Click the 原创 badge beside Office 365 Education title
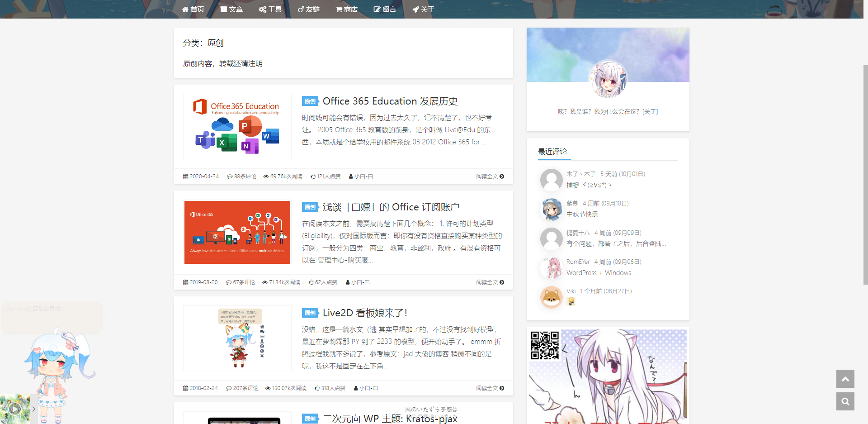The height and width of the screenshot is (424, 868). [x=310, y=101]
